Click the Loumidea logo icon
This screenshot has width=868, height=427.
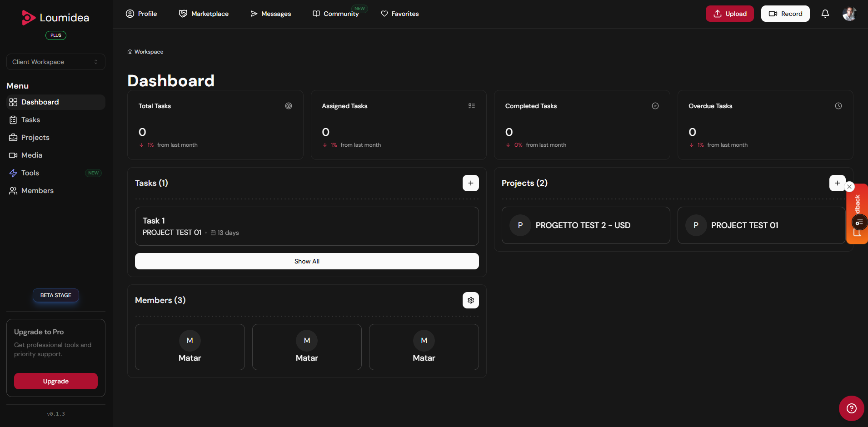29,18
